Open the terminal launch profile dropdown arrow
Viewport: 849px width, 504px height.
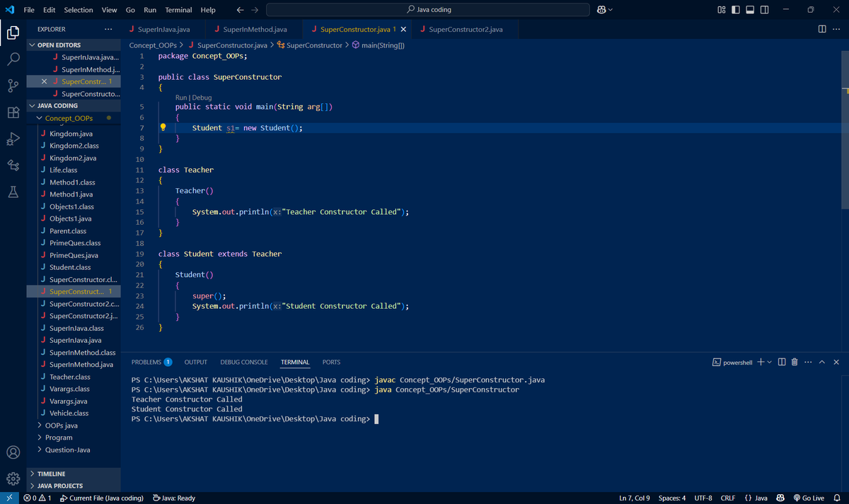[769, 362]
